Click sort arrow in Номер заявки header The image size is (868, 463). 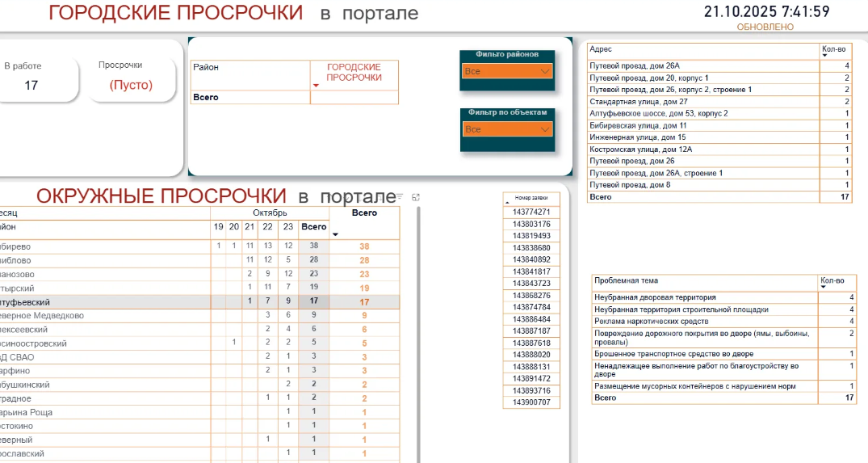[x=507, y=203]
